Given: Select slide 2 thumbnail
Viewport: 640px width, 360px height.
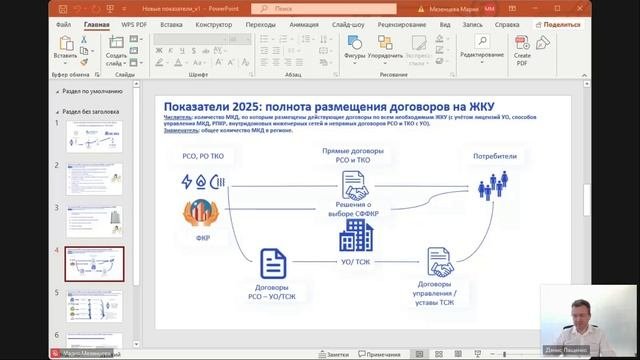Looking at the screenshot, I should 94,179.
